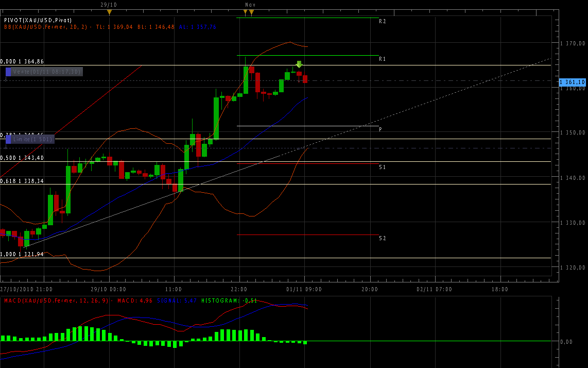
Task: Select the S1 pivot support label
Action: tap(383, 167)
